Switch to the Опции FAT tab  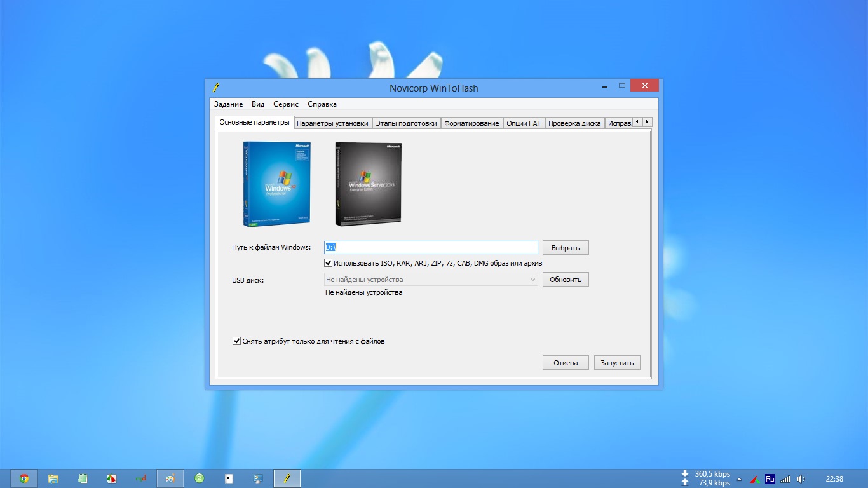pyautogui.click(x=524, y=123)
